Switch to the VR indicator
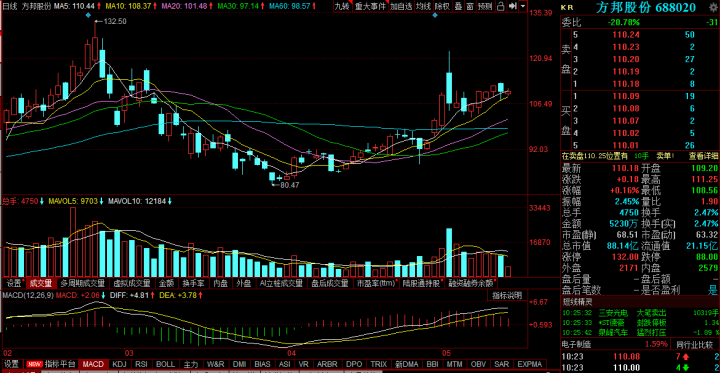The height and width of the screenshot is (373, 720). tap(304, 364)
